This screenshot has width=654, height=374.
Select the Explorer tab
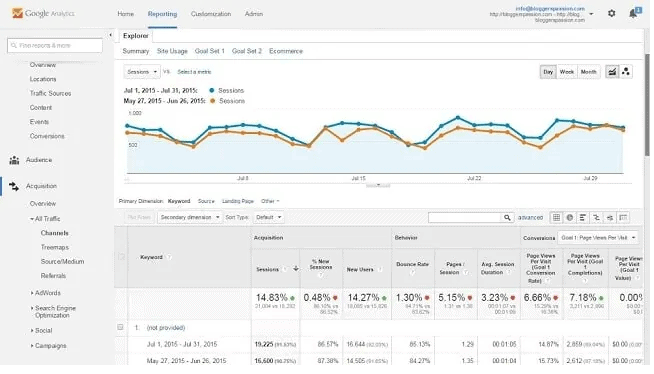(136, 36)
